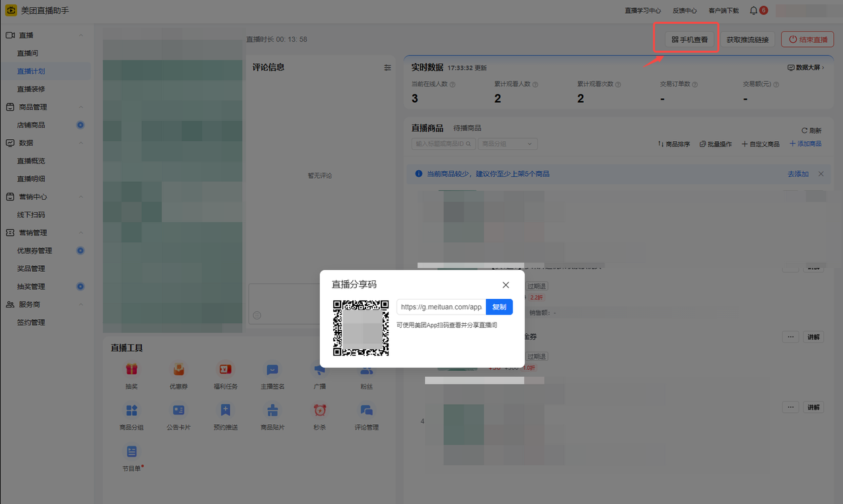Focus the 输入标题或商品ID search field
843x504 pixels.
443,144
